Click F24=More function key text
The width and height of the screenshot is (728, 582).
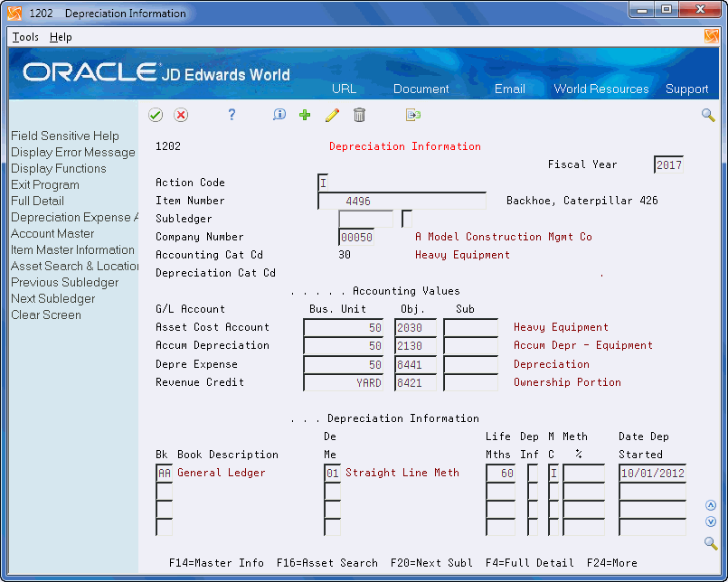point(612,563)
